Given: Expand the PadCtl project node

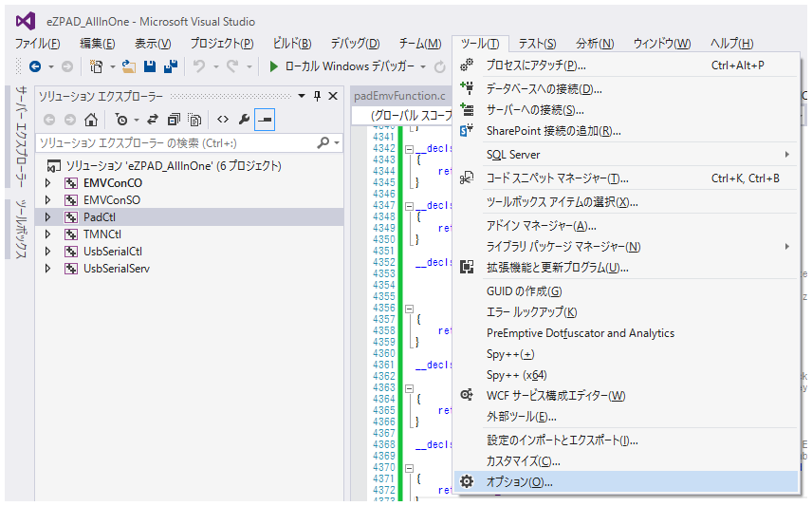Looking at the screenshot, I should (47, 217).
